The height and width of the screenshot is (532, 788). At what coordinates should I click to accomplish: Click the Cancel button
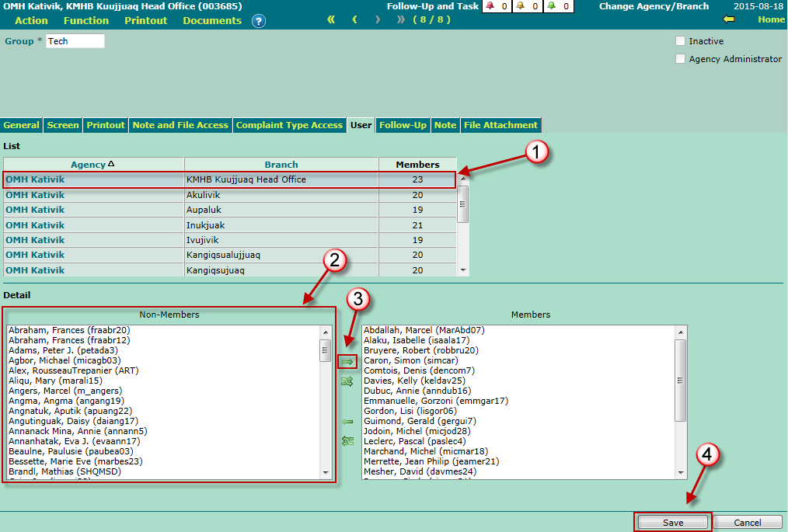coord(748,523)
